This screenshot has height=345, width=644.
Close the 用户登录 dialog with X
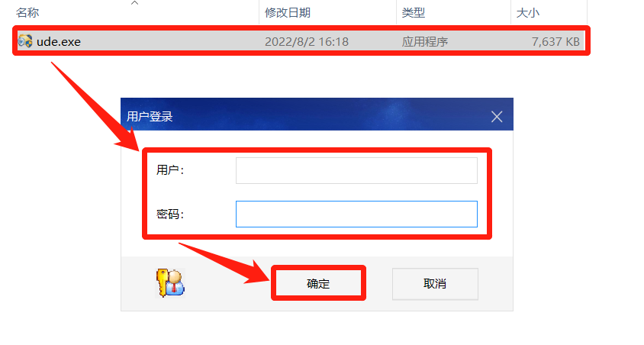tap(497, 117)
